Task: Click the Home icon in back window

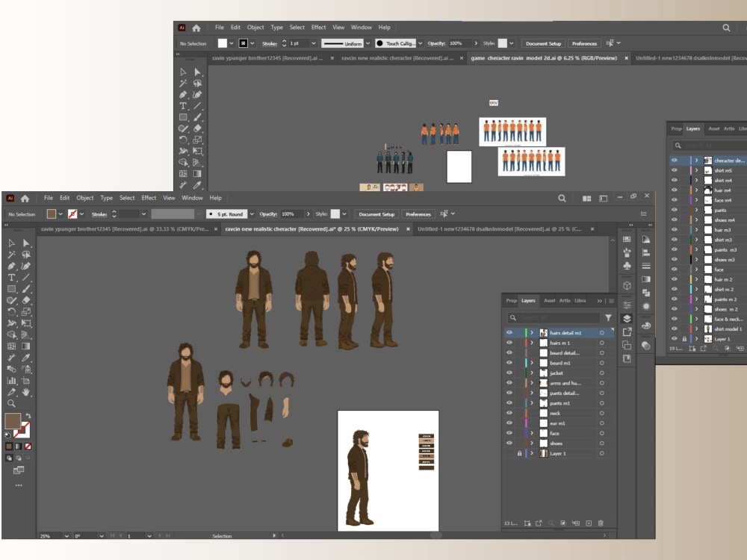Action: coord(196,28)
